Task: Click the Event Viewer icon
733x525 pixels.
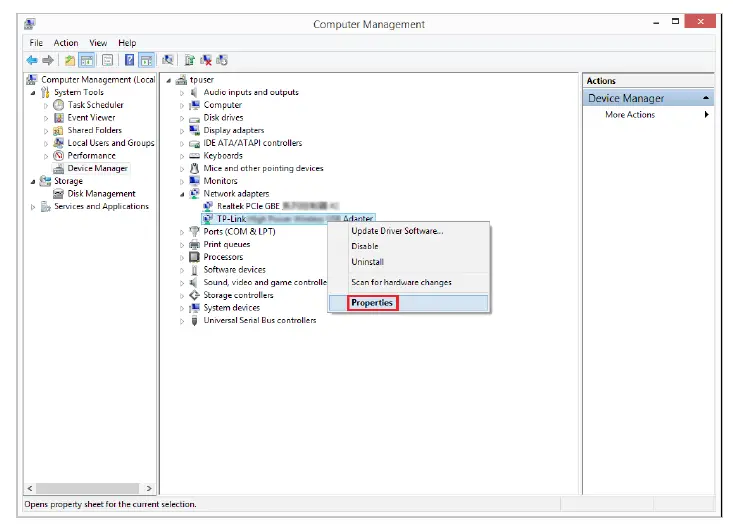Action: [58, 117]
